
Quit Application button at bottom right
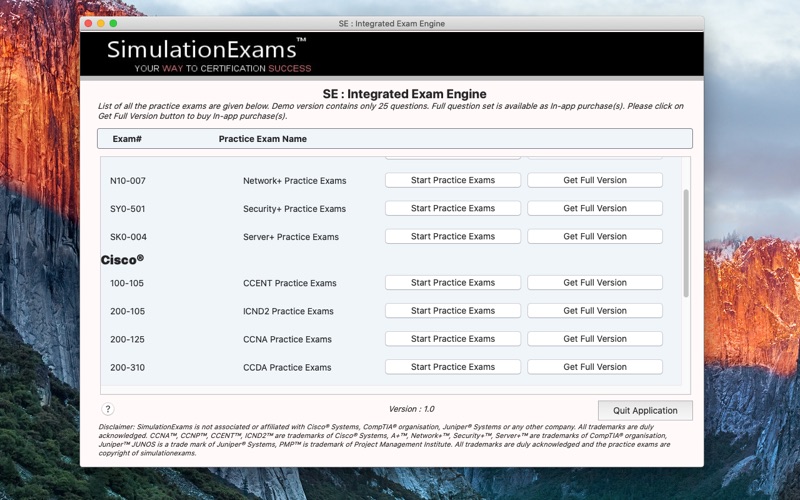645,411
